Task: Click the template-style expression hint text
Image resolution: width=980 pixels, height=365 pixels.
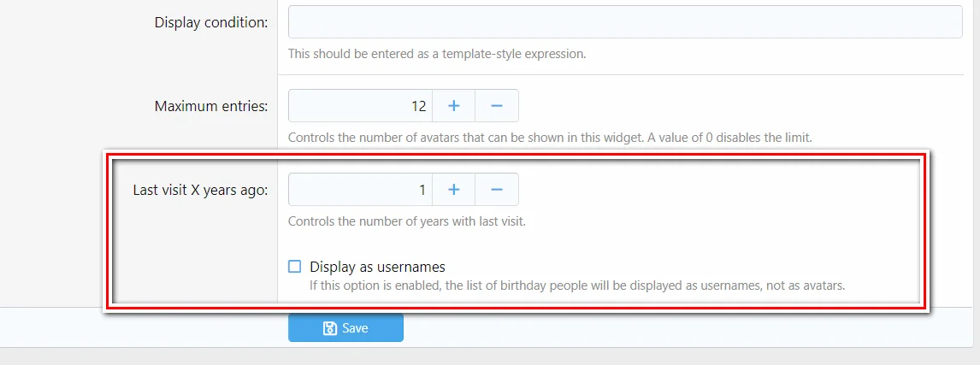Action: click(437, 54)
